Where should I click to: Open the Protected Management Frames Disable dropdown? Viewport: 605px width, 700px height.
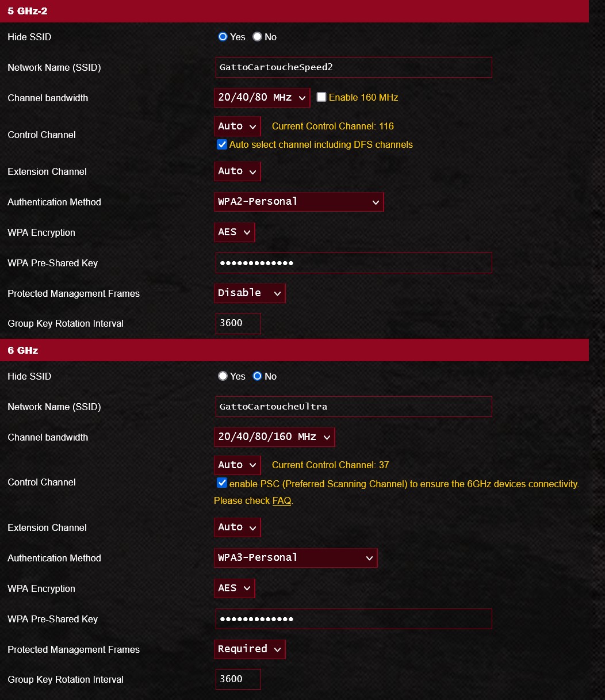pyautogui.click(x=250, y=293)
